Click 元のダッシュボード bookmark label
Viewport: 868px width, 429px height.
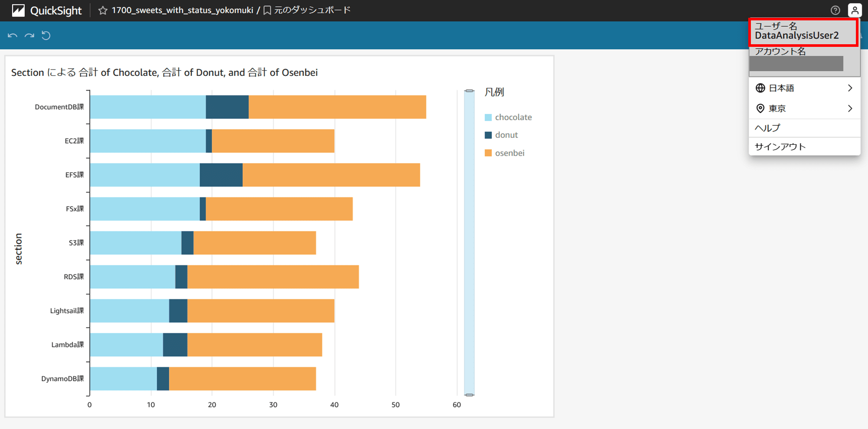(x=312, y=10)
